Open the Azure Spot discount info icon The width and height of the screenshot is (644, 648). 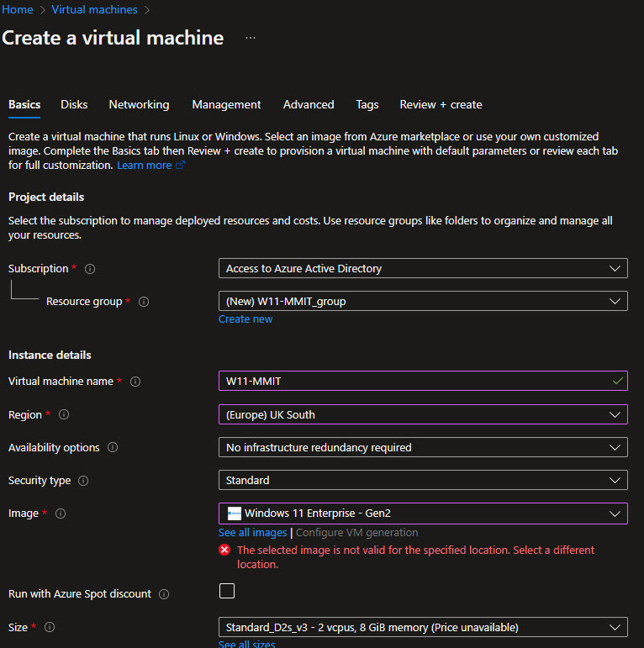[164, 594]
